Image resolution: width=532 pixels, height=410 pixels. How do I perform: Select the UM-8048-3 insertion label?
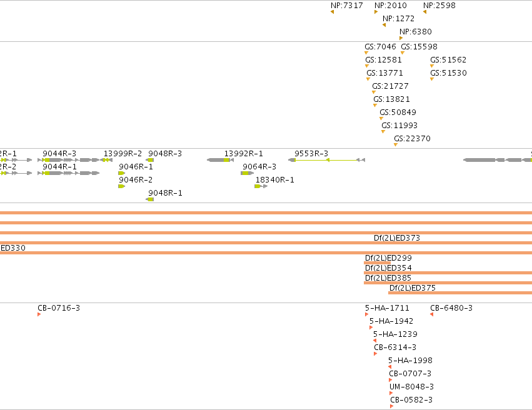[x=411, y=387]
